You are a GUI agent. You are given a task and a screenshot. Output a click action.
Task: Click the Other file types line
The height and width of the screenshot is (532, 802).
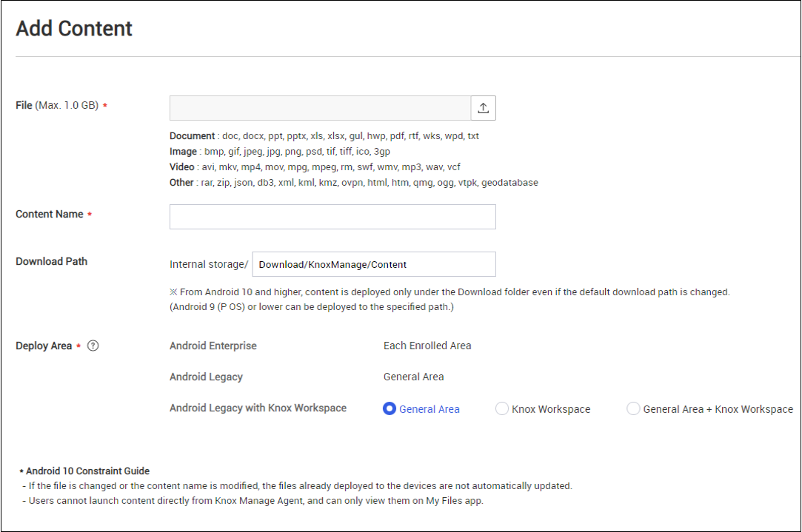(354, 183)
